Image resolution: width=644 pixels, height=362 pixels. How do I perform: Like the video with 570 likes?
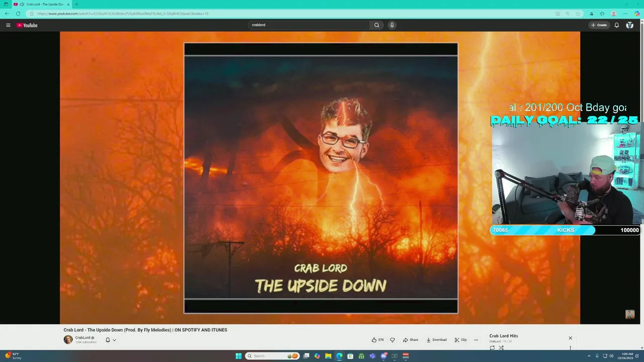(377, 340)
